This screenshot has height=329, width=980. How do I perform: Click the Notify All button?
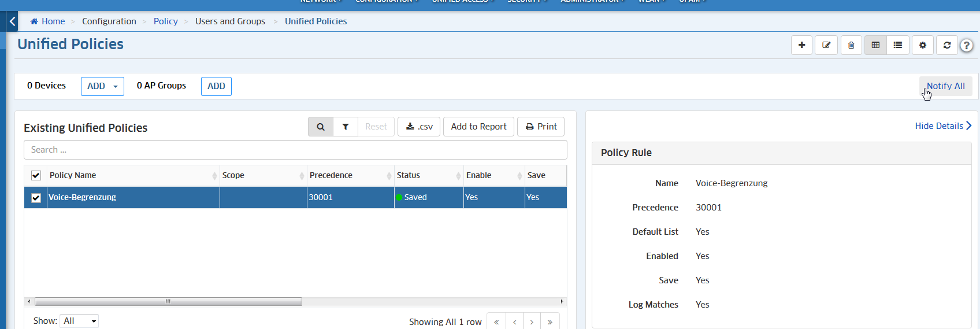pos(945,86)
